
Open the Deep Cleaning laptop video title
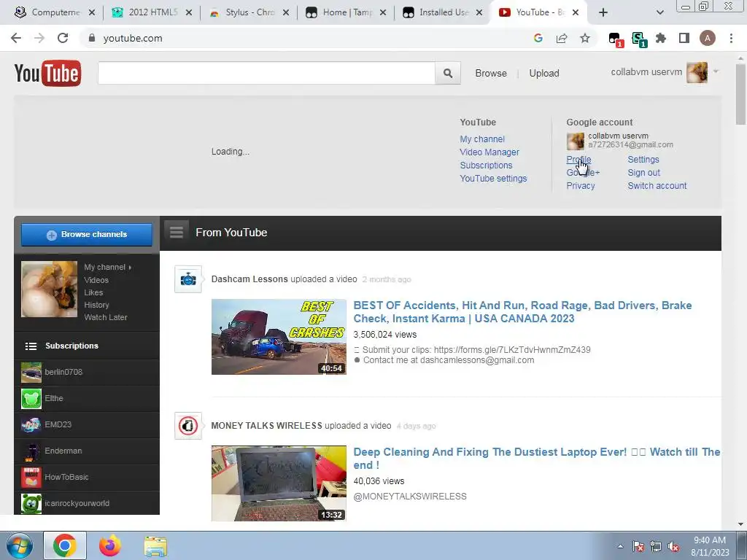536,459
